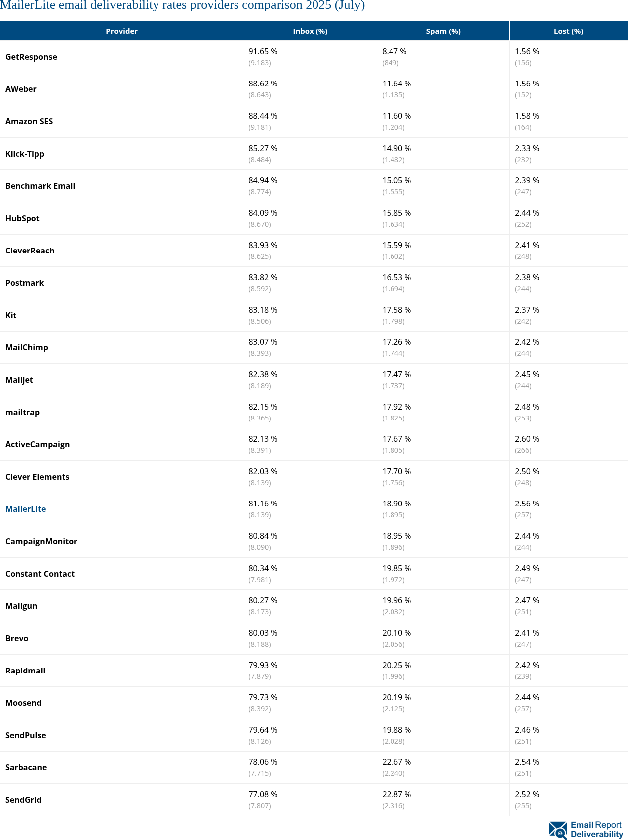Open the highlighted MailerLite provider link

pos(26,509)
